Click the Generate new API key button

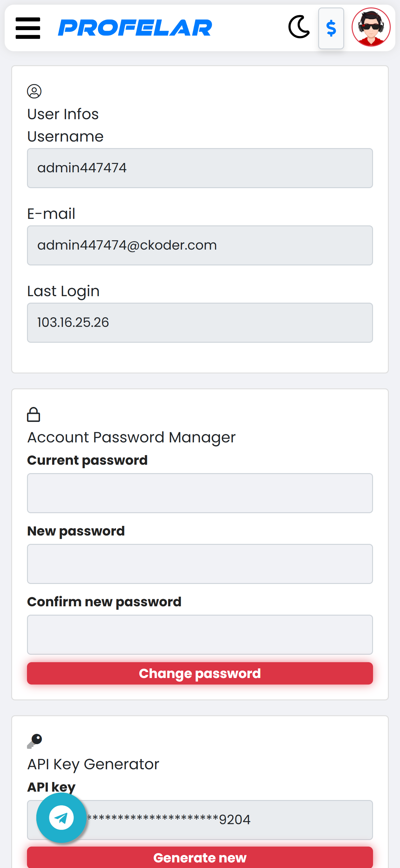pyautogui.click(x=200, y=857)
